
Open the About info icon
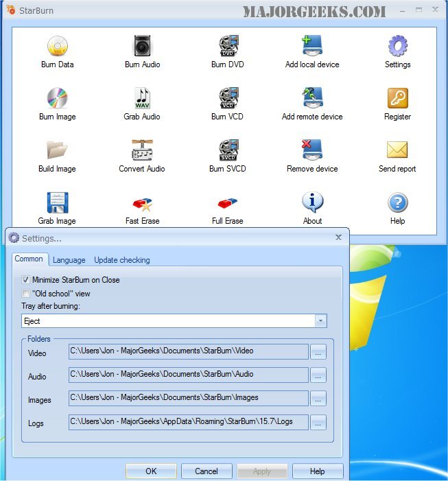312,202
